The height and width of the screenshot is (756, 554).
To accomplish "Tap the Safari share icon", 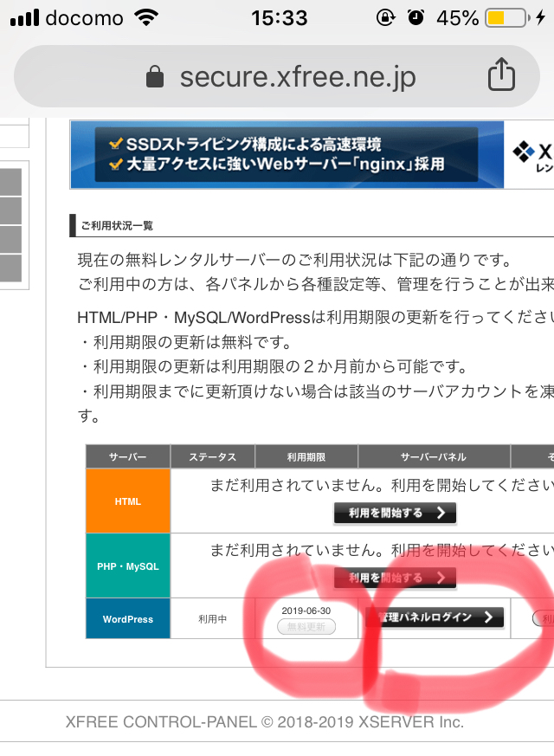I will coord(501,74).
